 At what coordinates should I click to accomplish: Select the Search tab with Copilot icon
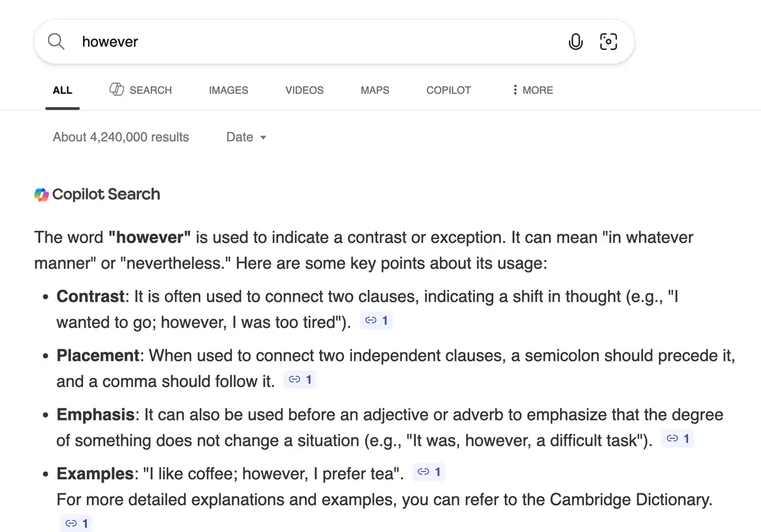(141, 90)
